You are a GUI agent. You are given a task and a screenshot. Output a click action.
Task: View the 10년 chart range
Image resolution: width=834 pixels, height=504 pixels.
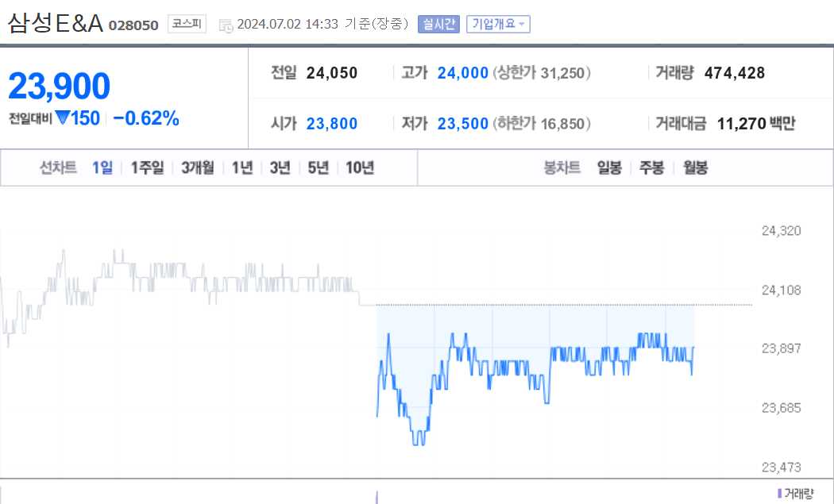point(360,168)
